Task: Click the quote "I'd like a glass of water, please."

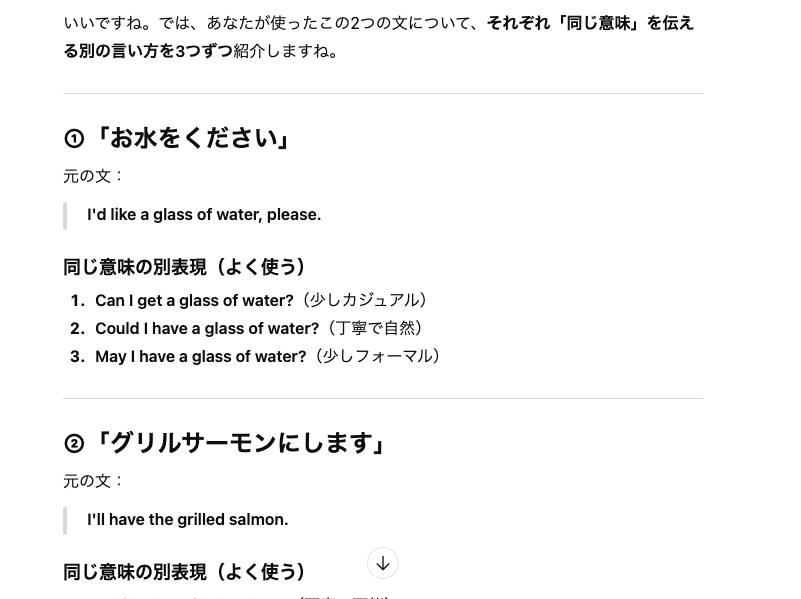Action: 204,214
